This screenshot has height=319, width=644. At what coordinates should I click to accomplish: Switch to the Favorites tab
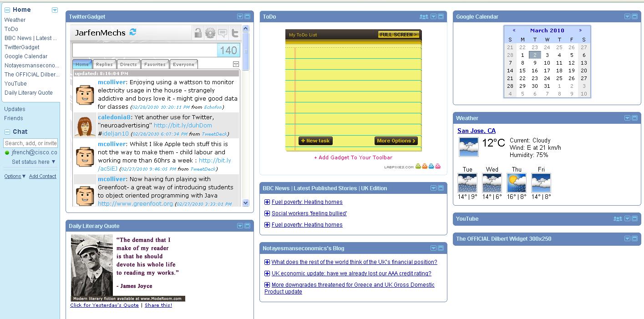[x=155, y=65]
